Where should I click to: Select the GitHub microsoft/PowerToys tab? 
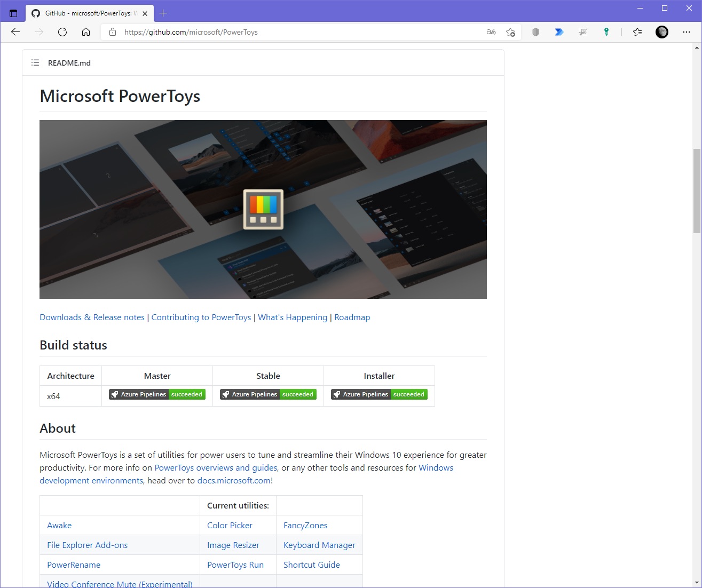pyautogui.click(x=90, y=13)
